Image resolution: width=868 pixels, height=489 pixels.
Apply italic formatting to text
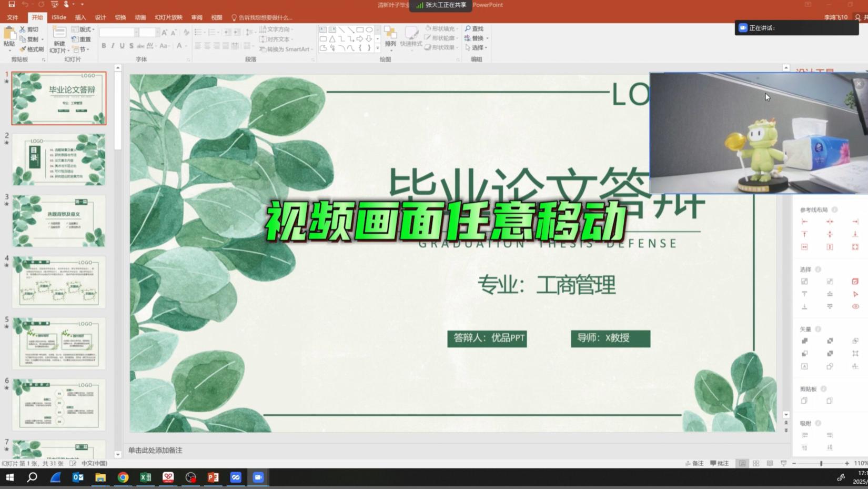click(x=112, y=46)
